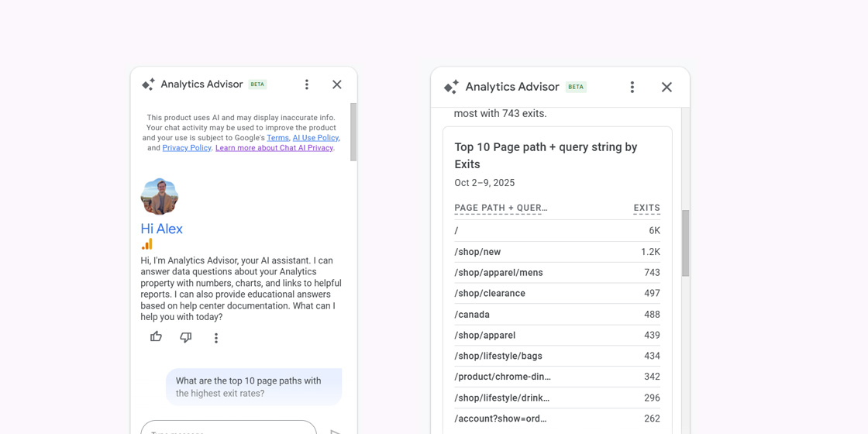Click Alex's profile avatar picture

(x=160, y=197)
